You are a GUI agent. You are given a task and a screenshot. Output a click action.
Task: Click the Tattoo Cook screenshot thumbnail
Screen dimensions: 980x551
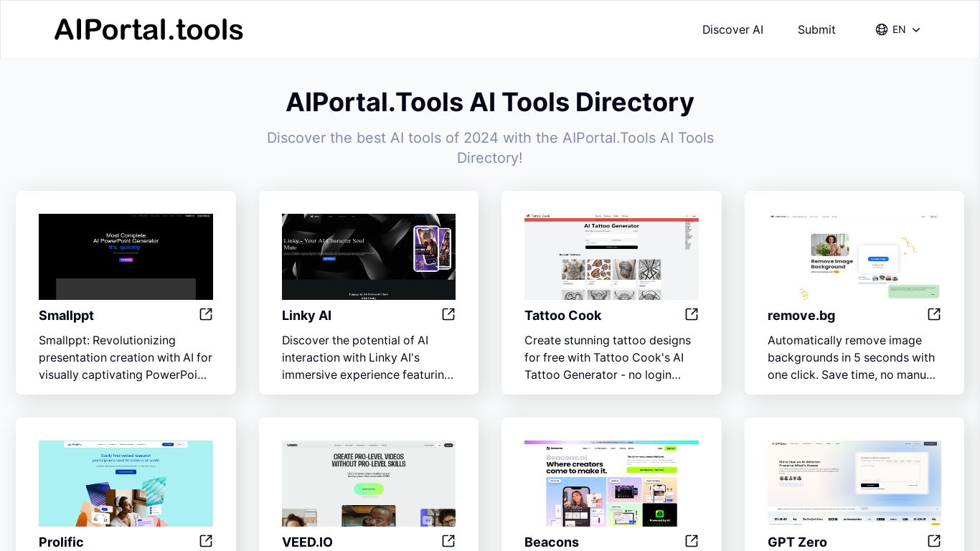point(611,257)
